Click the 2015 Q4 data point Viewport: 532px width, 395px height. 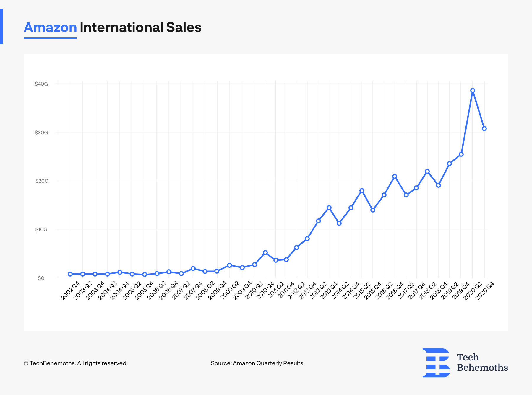(x=373, y=210)
